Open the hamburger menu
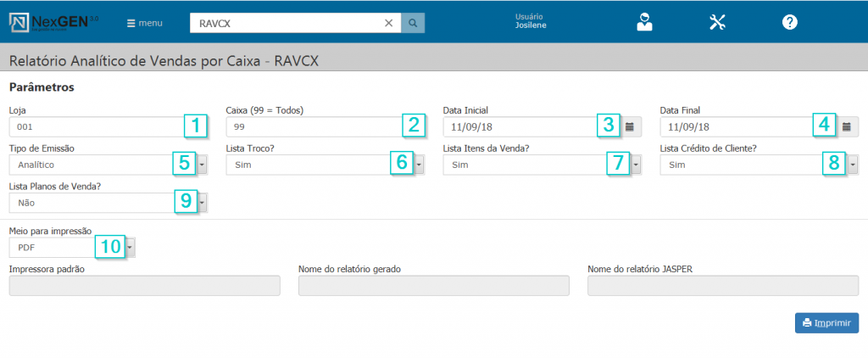Viewport: 868px width, 358px height. tap(144, 23)
